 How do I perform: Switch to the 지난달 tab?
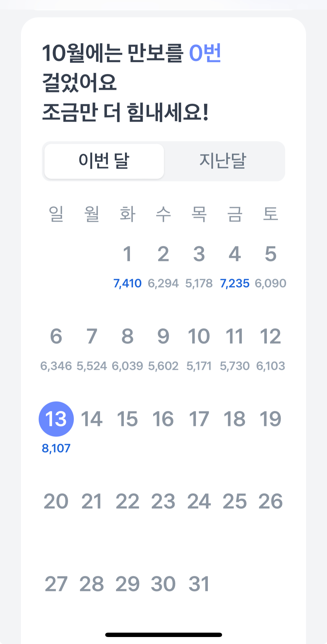pos(223,161)
